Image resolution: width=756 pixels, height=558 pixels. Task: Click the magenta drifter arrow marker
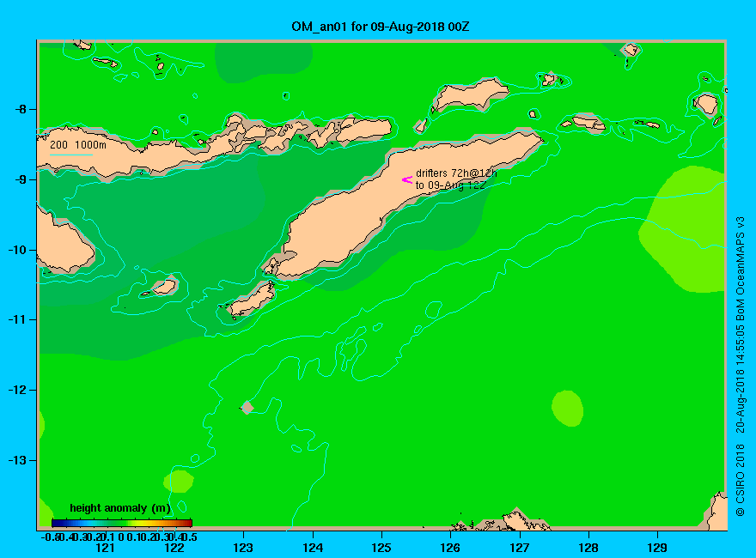click(x=407, y=179)
